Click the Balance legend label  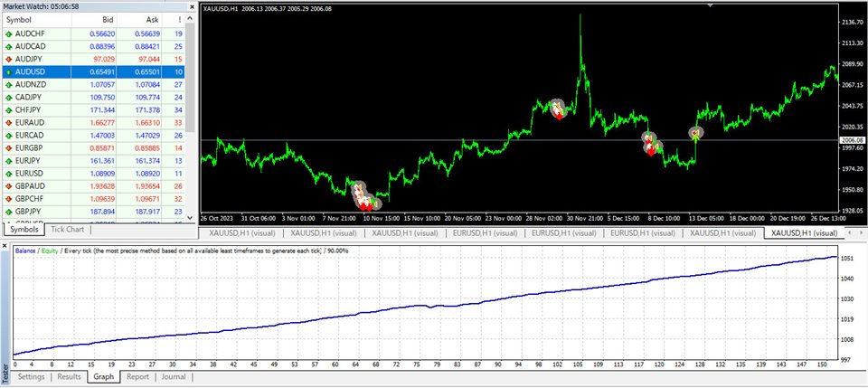(25, 251)
